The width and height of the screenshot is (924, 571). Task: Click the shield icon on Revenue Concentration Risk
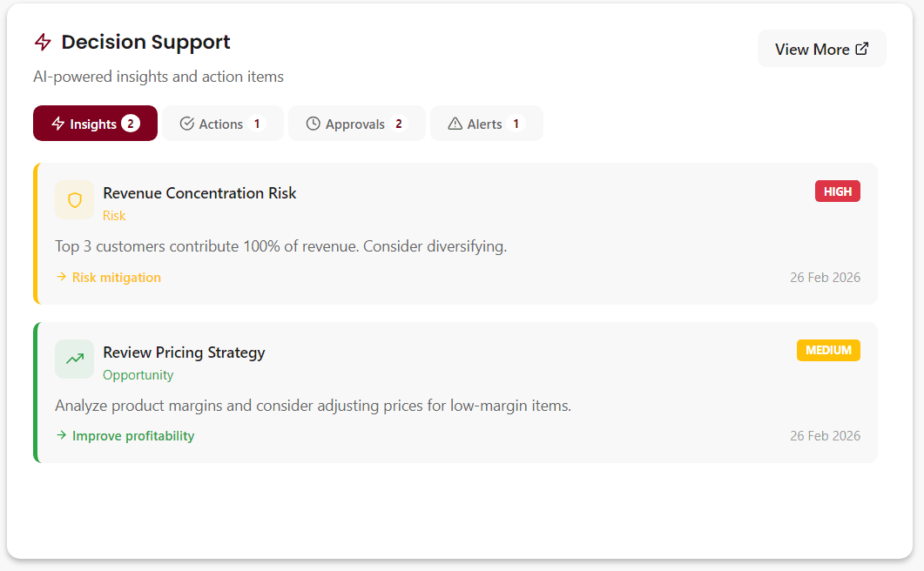[74, 199]
